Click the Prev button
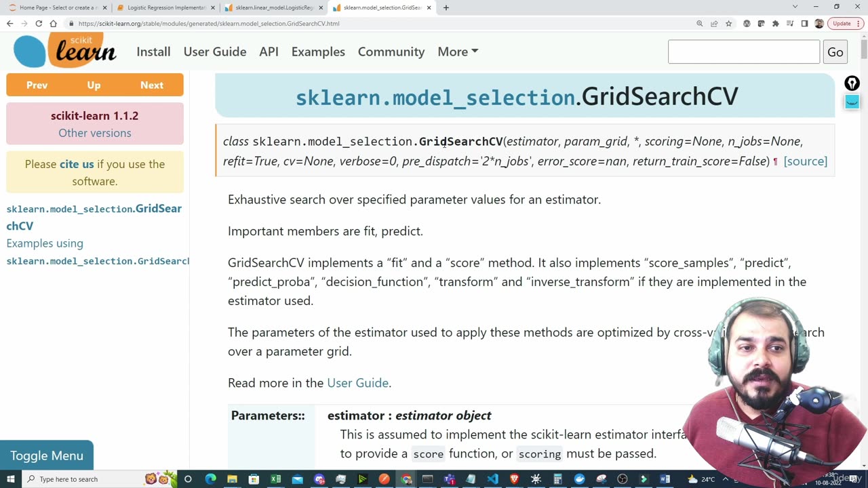This screenshot has height=488, width=868. tap(37, 85)
